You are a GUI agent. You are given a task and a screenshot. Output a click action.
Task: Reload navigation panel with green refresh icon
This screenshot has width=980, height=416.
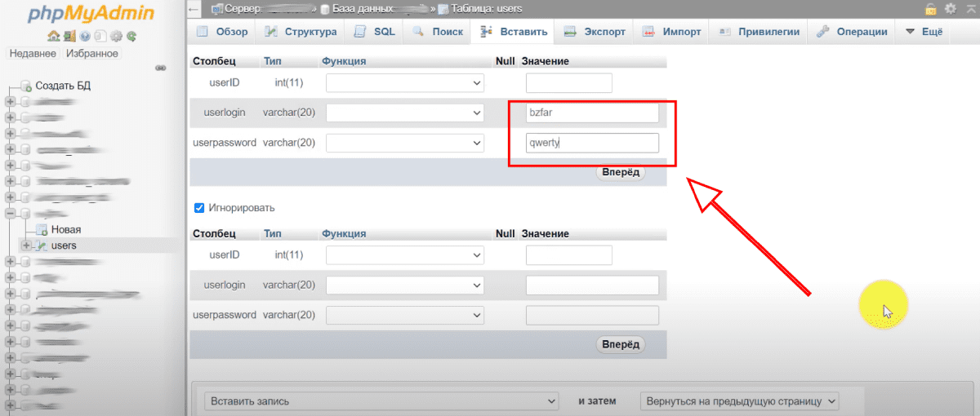point(131,36)
